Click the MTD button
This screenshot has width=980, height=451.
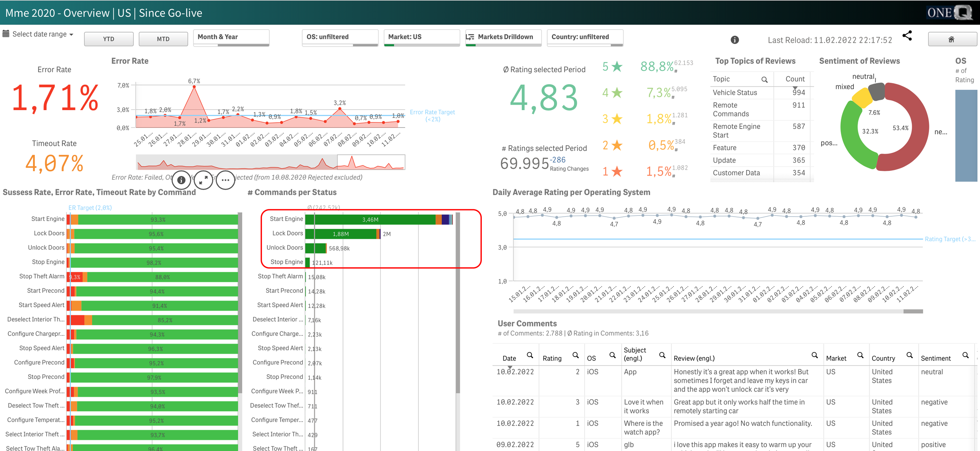point(163,39)
